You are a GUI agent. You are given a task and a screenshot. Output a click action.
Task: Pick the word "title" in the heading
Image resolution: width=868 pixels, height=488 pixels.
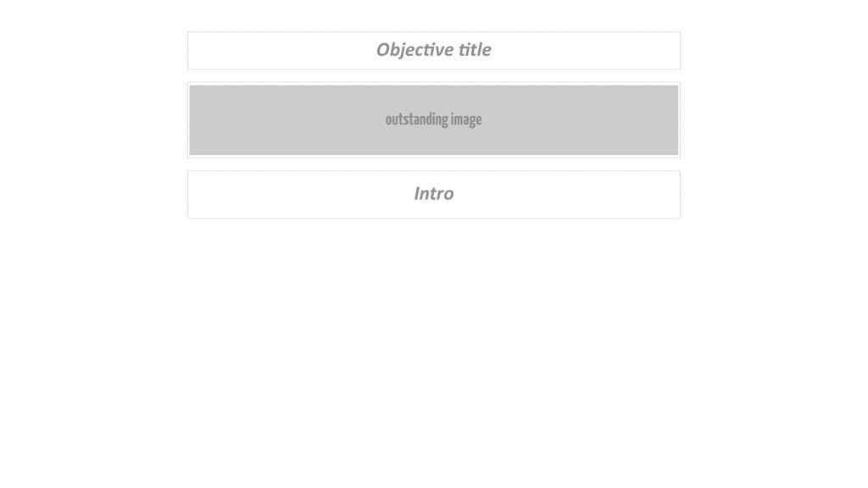(475, 49)
